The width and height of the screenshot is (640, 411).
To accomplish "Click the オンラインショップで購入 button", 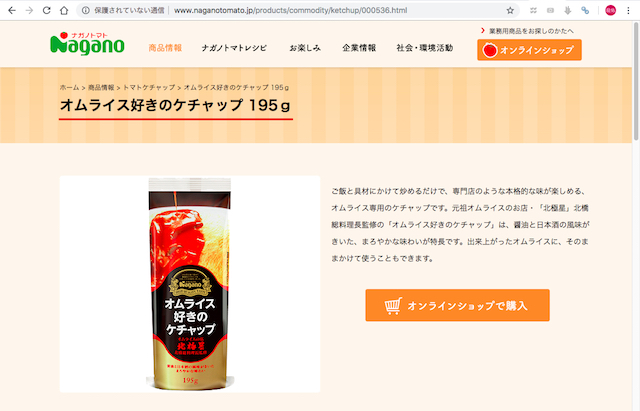I will (457, 305).
